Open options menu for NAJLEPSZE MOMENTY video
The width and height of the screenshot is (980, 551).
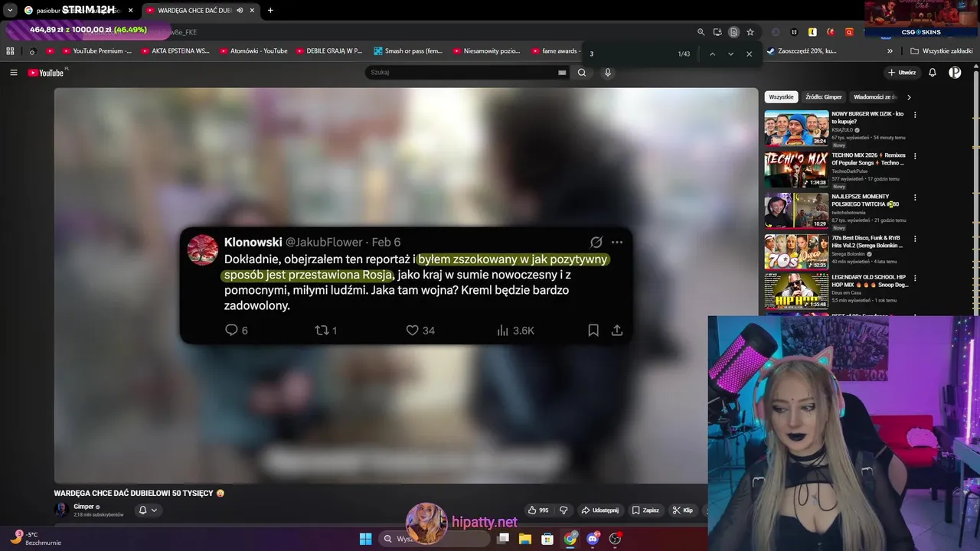coord(915,197)
